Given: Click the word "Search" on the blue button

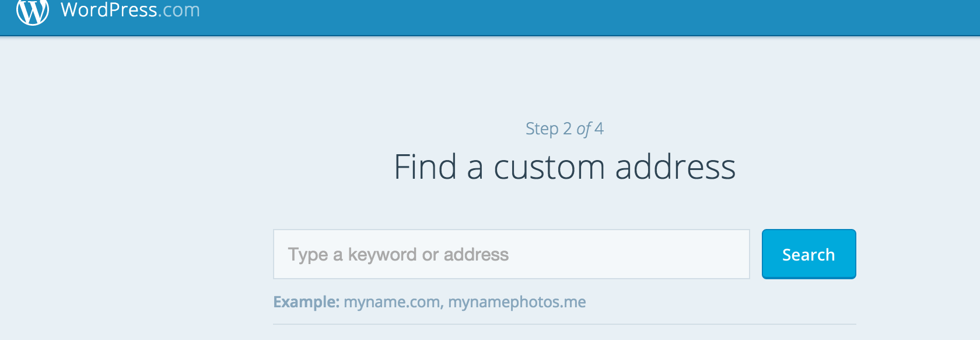Looking at the screenshot, I should coord(808,255).
